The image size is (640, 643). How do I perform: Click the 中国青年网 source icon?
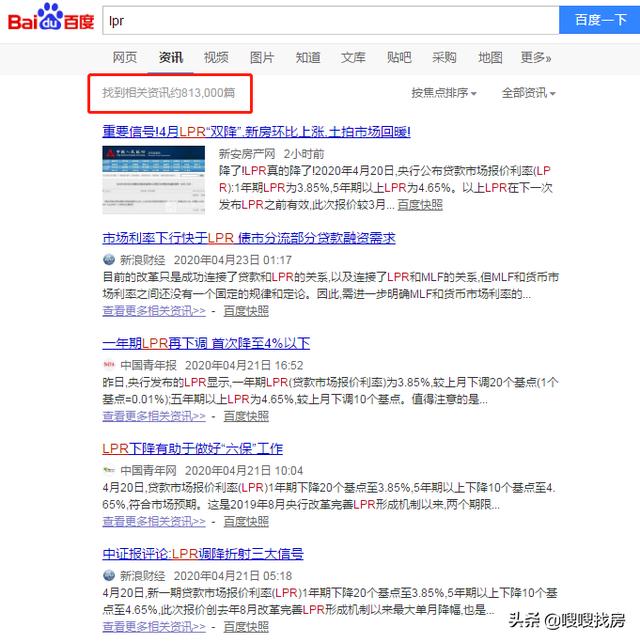click(x=109, y=470)
